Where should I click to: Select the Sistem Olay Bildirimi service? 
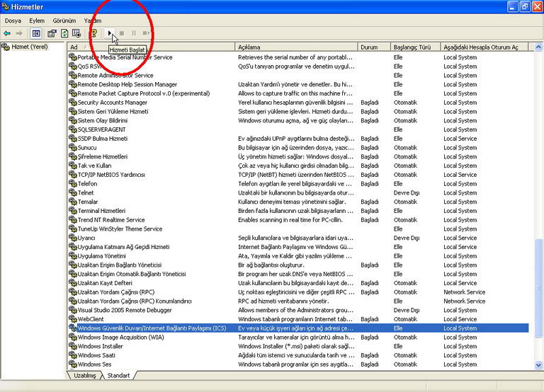click(298, 120)
